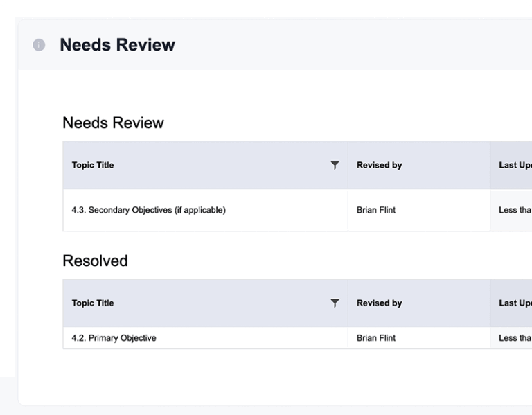Sort by Topic Title in Resolved table

tap(93, 303)
